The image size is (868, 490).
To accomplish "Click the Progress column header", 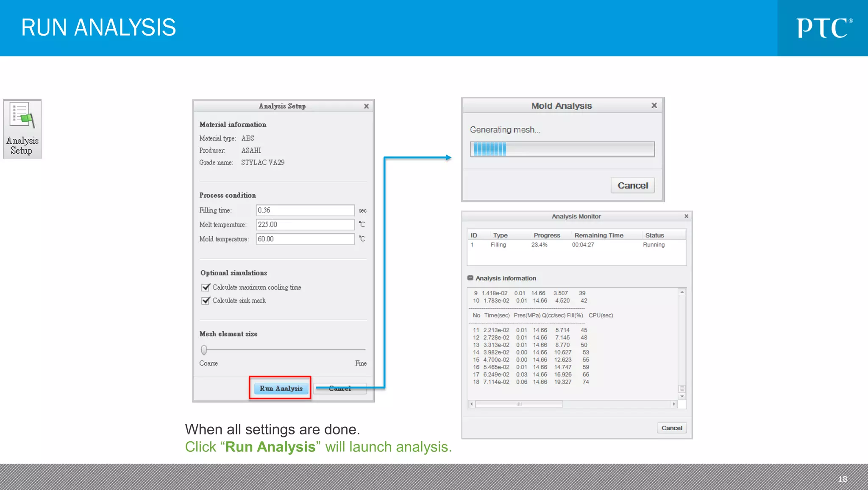I will pos(547,235).
